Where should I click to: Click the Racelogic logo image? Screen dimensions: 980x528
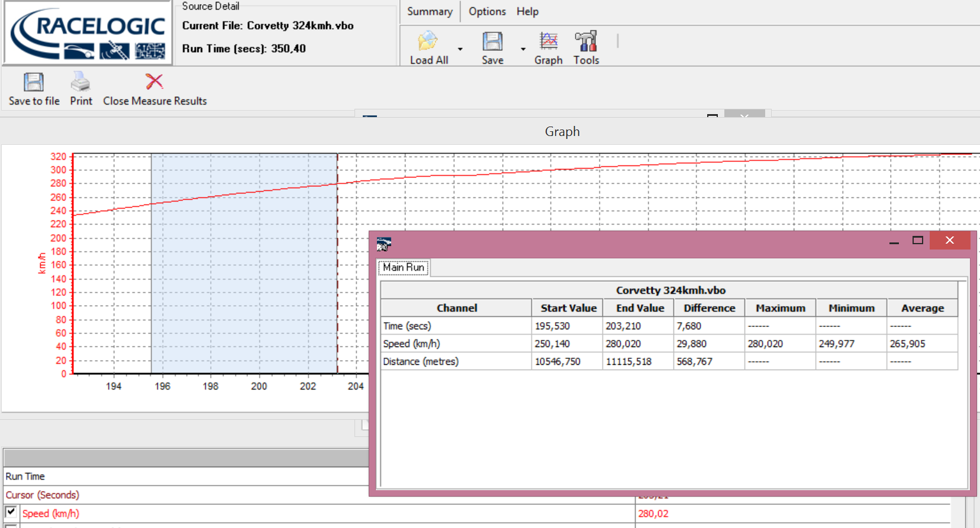tap(88, 33)
